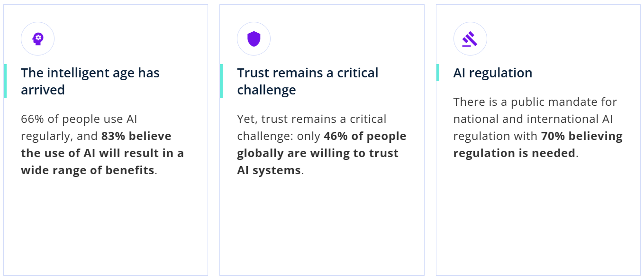Click '70% believing regulation is needed' text
The width and height of the screenshot is (644, 280).
[x=538, y=145]
